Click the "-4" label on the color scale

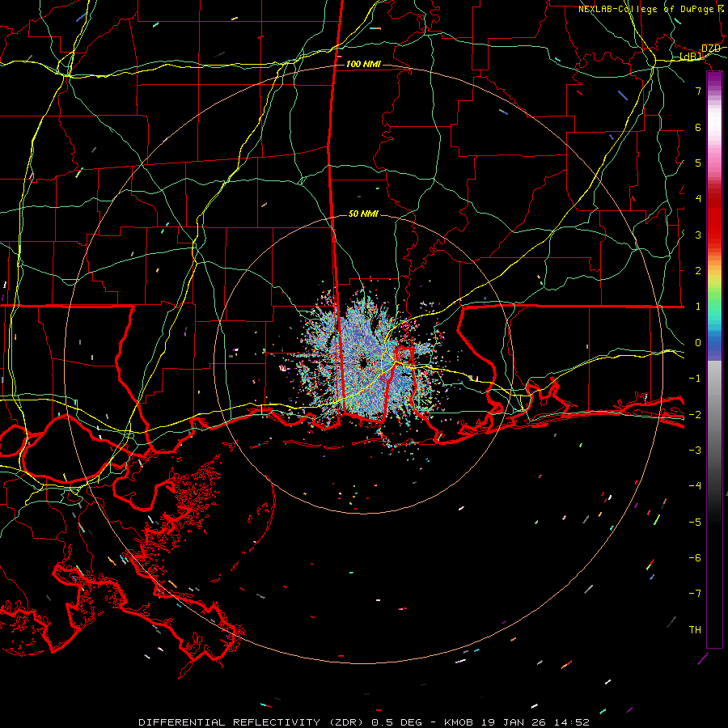(695, 486)
